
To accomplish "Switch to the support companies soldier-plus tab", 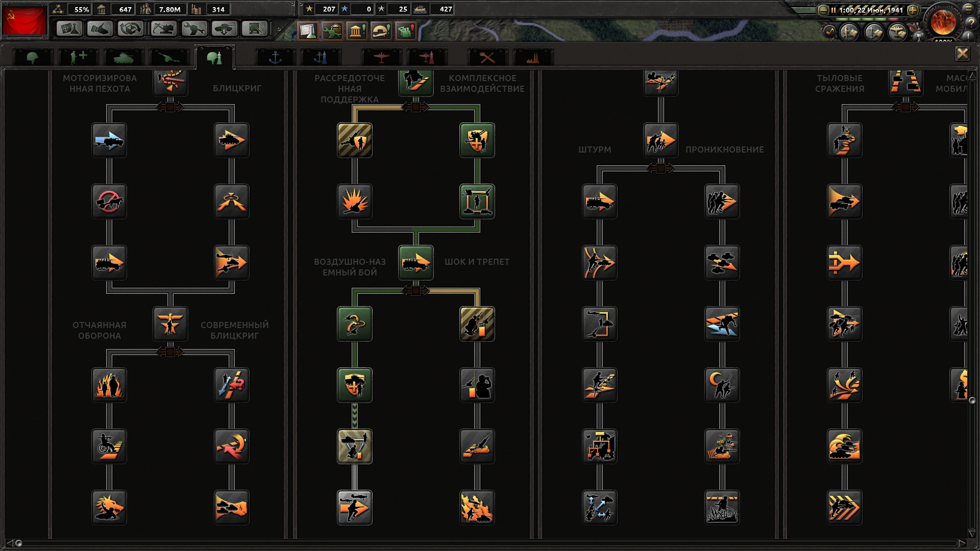I will pyautogui.click(x=78, y=58).
